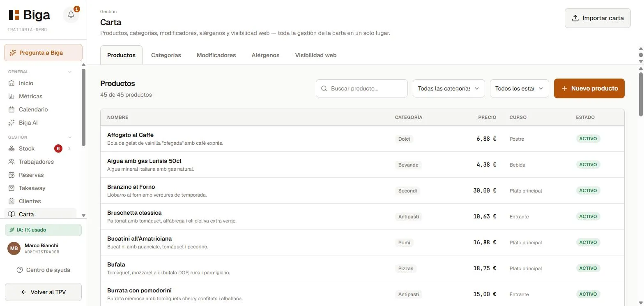Click the Clientes contact icon

click(11, 201)
